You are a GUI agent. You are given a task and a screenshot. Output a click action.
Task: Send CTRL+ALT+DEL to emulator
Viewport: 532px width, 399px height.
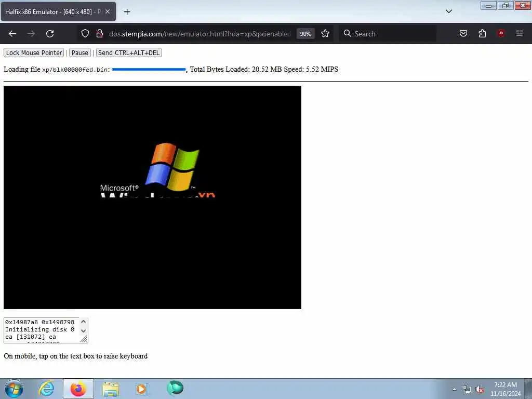pos(129,52)
